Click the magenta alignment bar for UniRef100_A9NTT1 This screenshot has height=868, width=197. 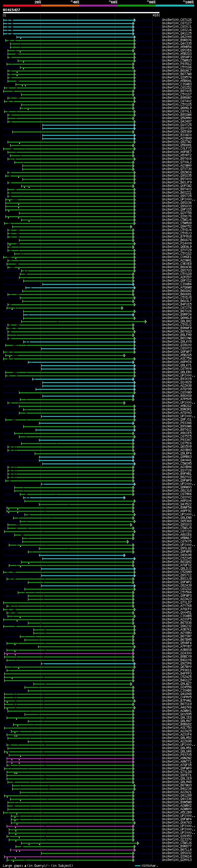point(70,761)
